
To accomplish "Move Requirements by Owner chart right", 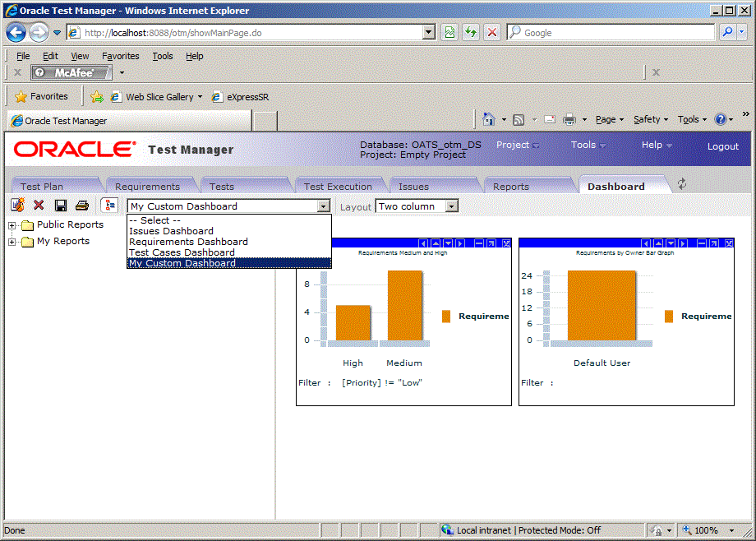I will pos(683,243).
